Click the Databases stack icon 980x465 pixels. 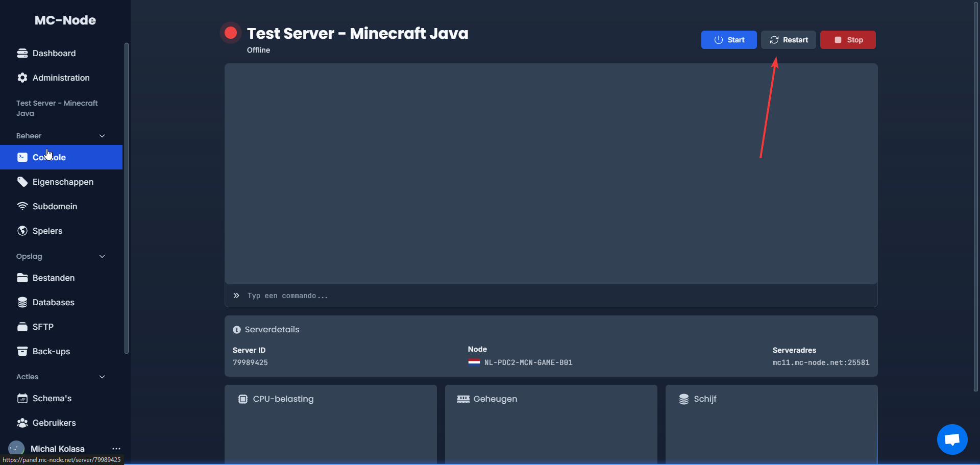click(22, 302)
